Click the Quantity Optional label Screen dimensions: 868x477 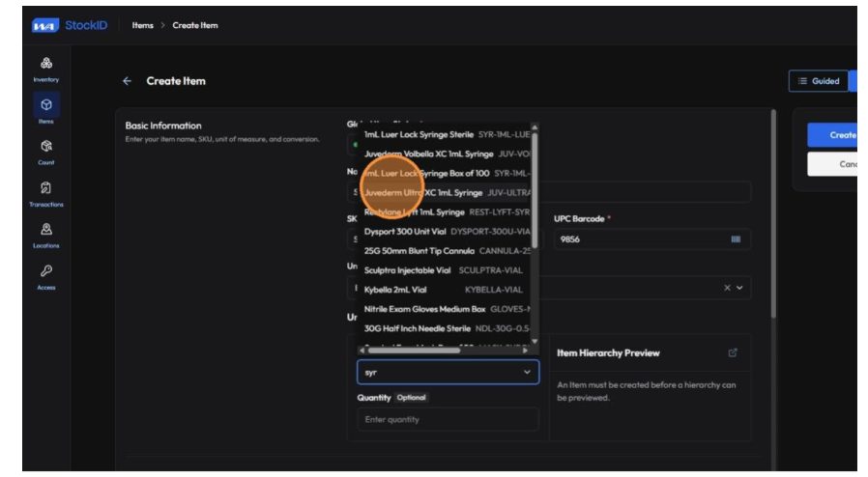[392, 398]
